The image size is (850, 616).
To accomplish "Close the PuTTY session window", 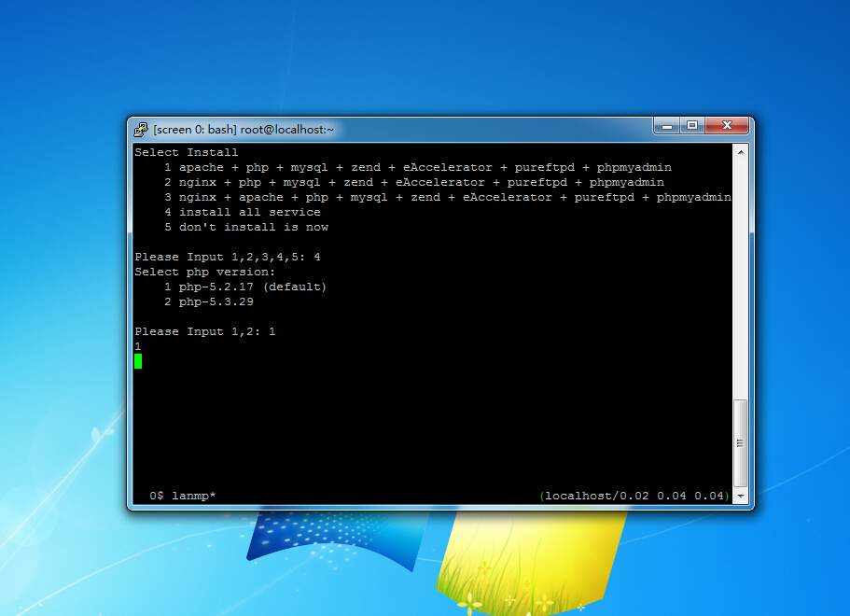I will (728, 126).
